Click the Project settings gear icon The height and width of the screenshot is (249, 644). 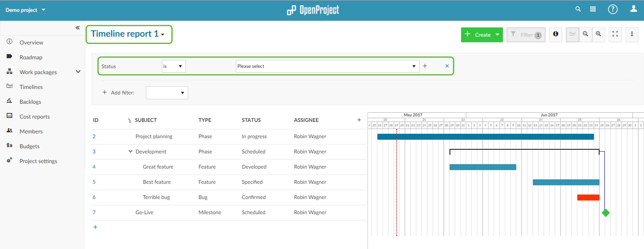pos(9,161)
